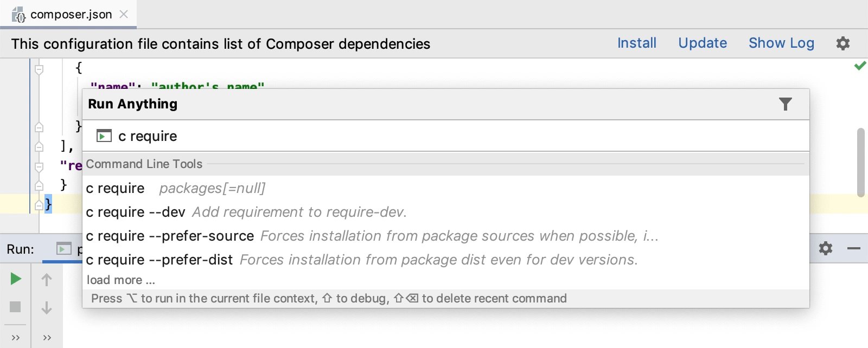
Task: Switch to the composer.json editor tab
Action: (x=71, y=15)
